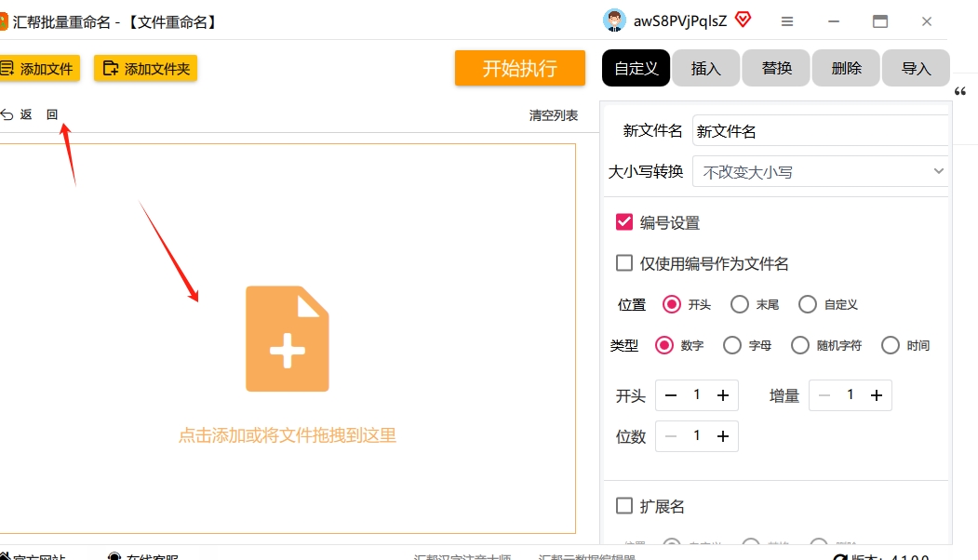Screen dimensions: 978x560
Task: Click the red VIP diamond icon
Action: click(743, 20)
